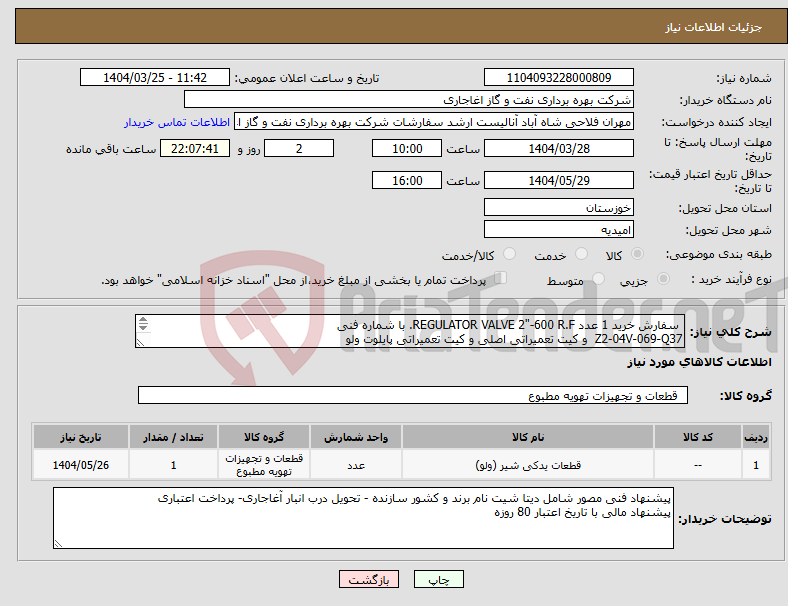Click the گروه کالا column header
Image resolution: width=788 pixels, height=606 pixels.
coord(264,437)
